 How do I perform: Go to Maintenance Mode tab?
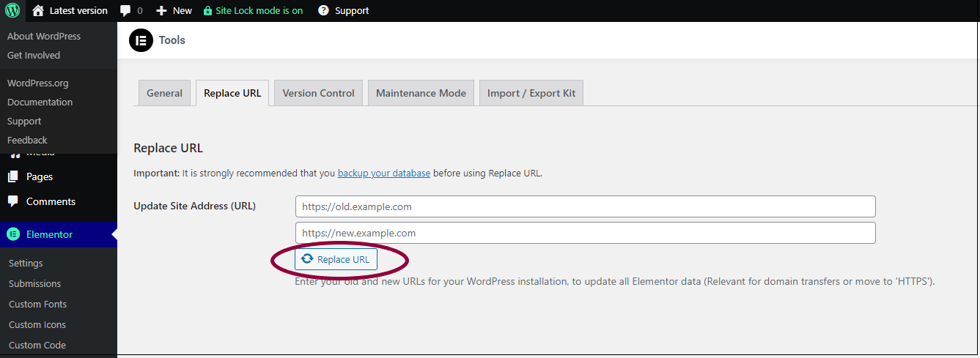pos(421,93)
